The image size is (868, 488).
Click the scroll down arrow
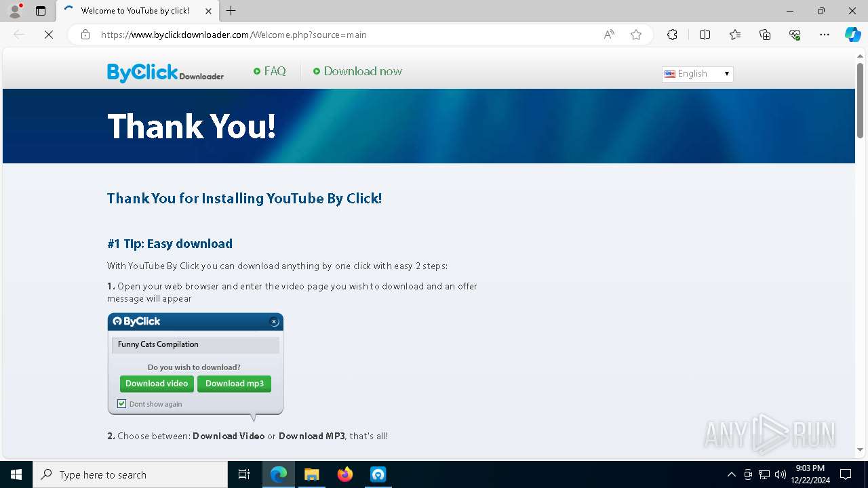click(860, 449)
